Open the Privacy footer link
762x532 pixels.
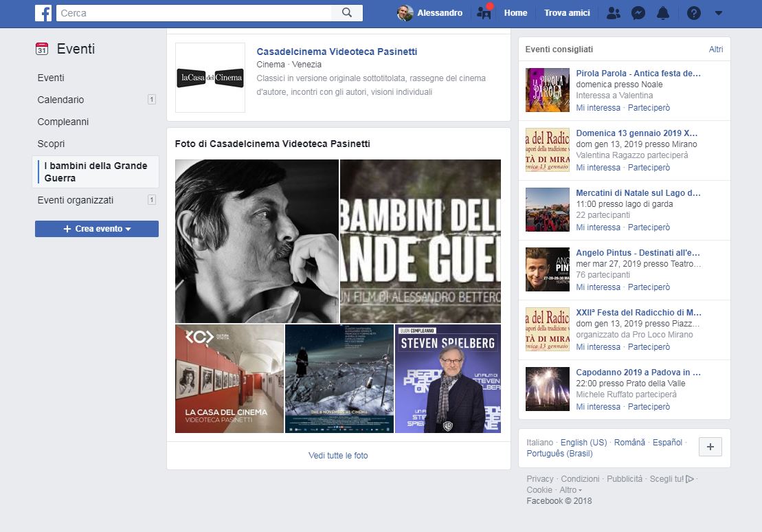(540, 479)
